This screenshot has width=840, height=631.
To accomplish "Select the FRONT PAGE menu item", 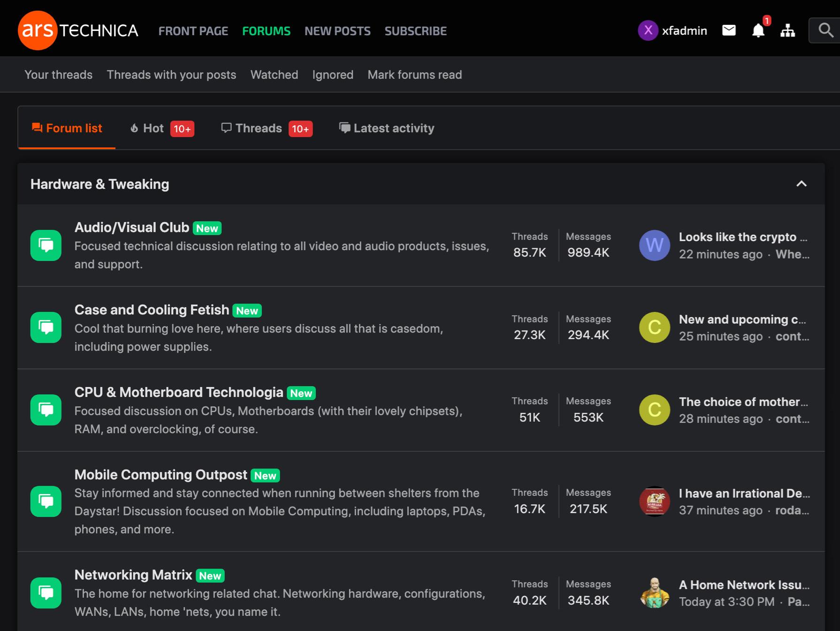I will pyautogui.click(x=193, y=31).
